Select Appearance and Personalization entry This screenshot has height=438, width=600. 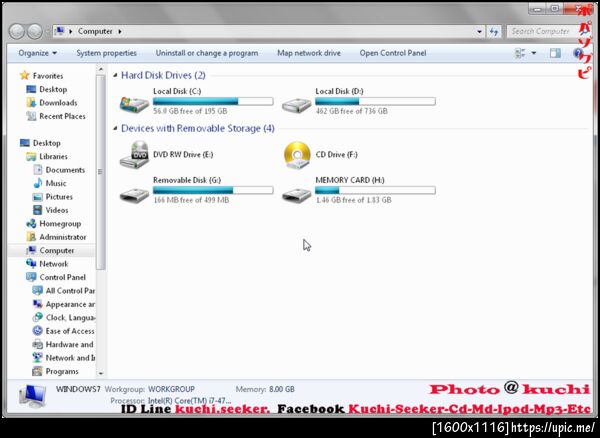click(x=70, y=304)
